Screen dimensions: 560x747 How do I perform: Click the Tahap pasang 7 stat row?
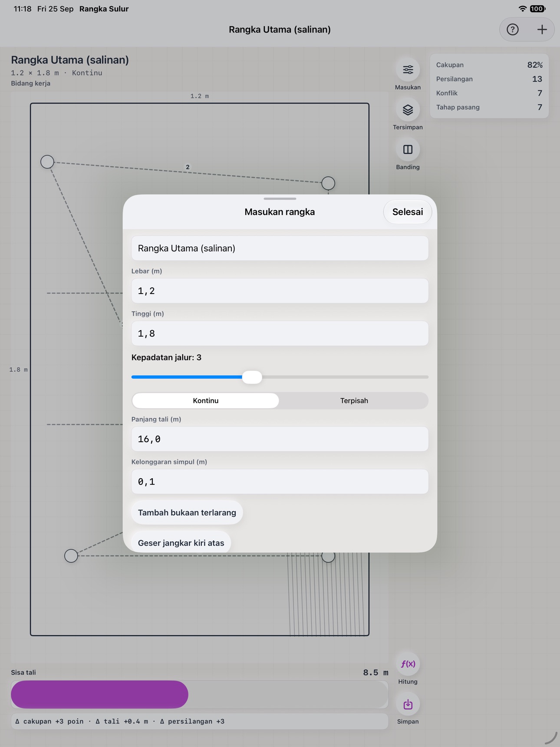click(x=489, y=107)
